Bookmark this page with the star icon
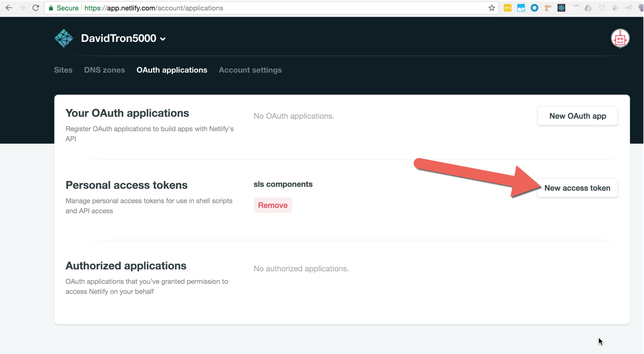The image size is (644, 354). tap(491, 8)
